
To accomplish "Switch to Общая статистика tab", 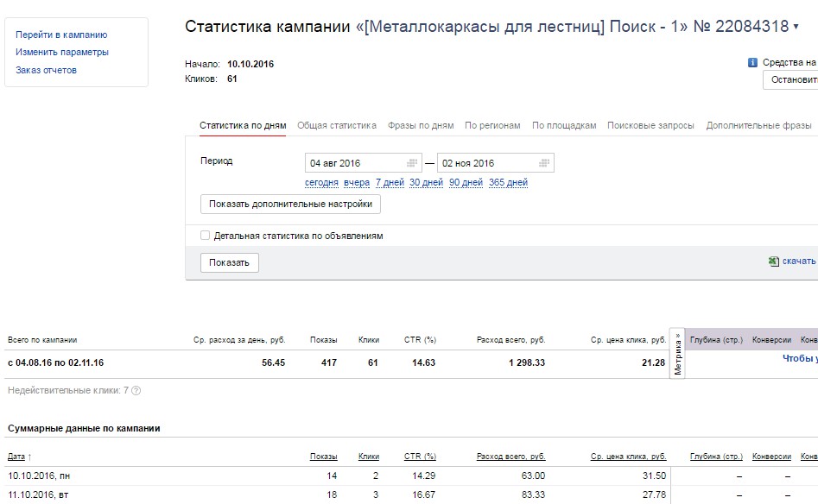I will click(x=337, y=126).
